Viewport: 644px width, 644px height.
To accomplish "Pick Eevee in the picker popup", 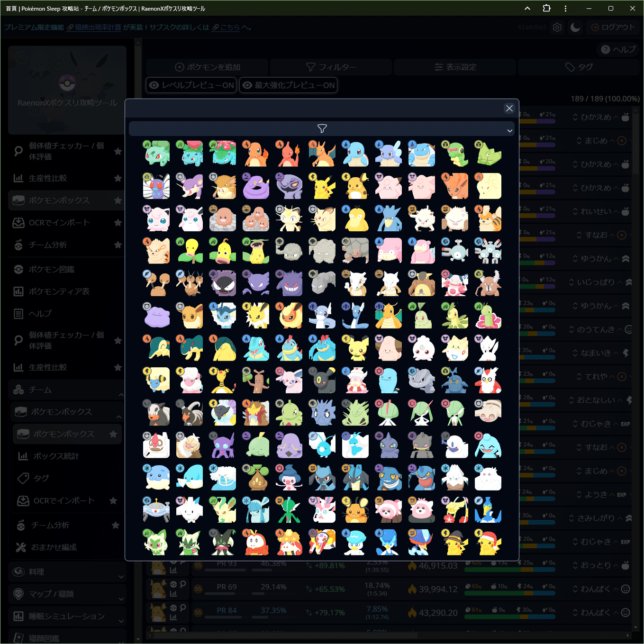I will pyautogui.click(x=190, y=316).
